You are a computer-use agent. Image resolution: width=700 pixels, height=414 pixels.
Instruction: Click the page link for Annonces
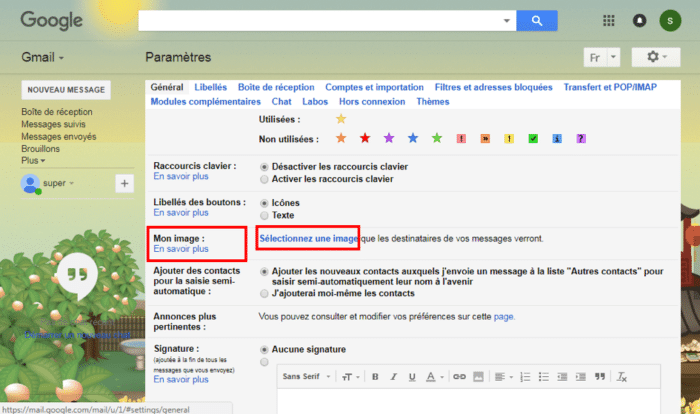[x=503, y=317]
